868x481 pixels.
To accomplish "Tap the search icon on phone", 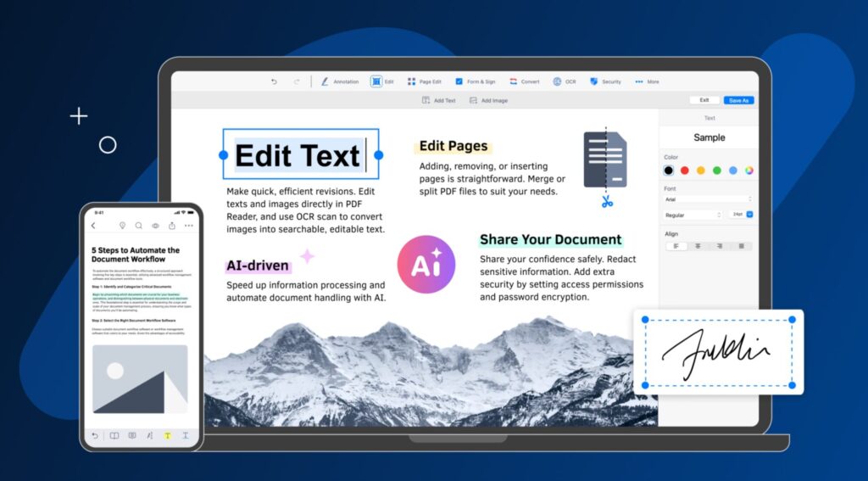I will pos(139,226).
